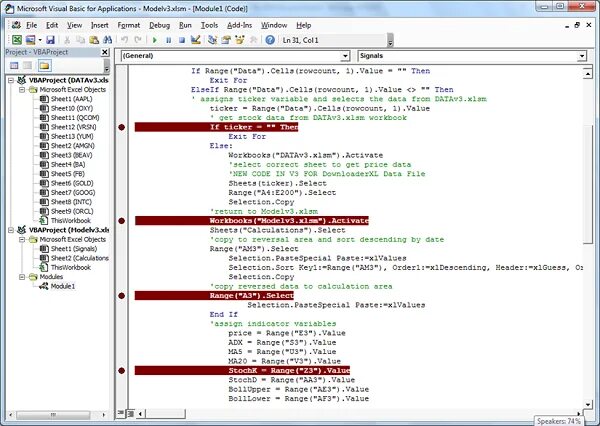This screenshot has height=426, width=600.
Task: Click the Toolbox toolbar icon
Action: (x=253, y=40)
